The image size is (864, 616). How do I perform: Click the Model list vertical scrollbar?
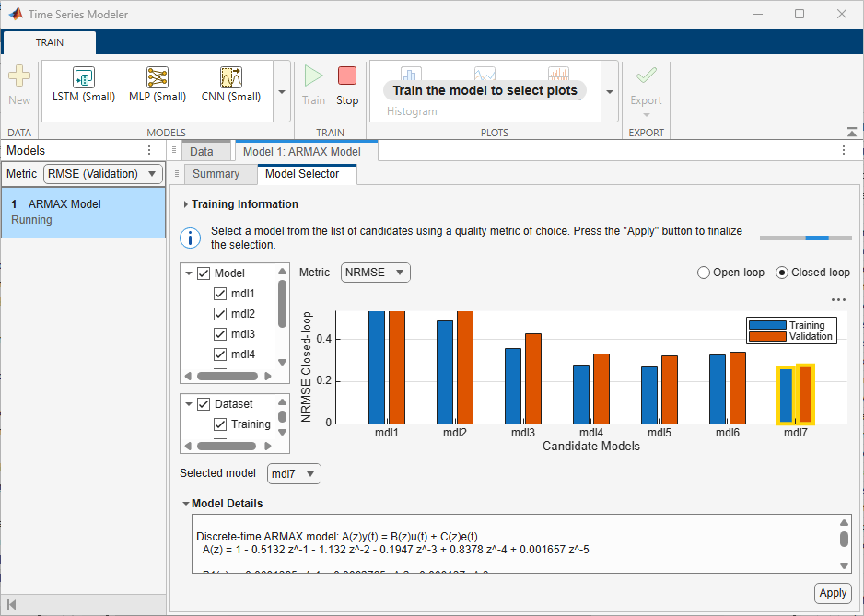(282, 304)
